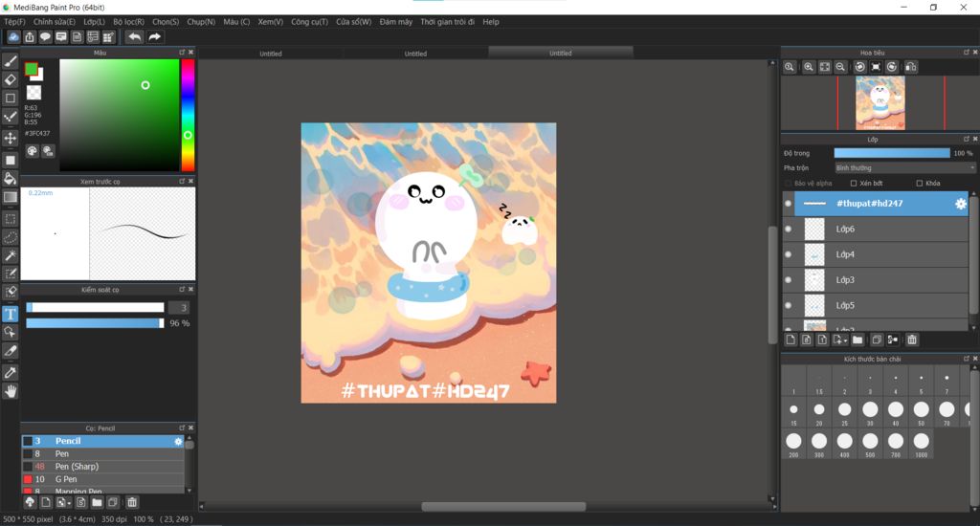Float the Lớp layer panel
The width and height of the screenshot is (980, 526).
point(967,139)
